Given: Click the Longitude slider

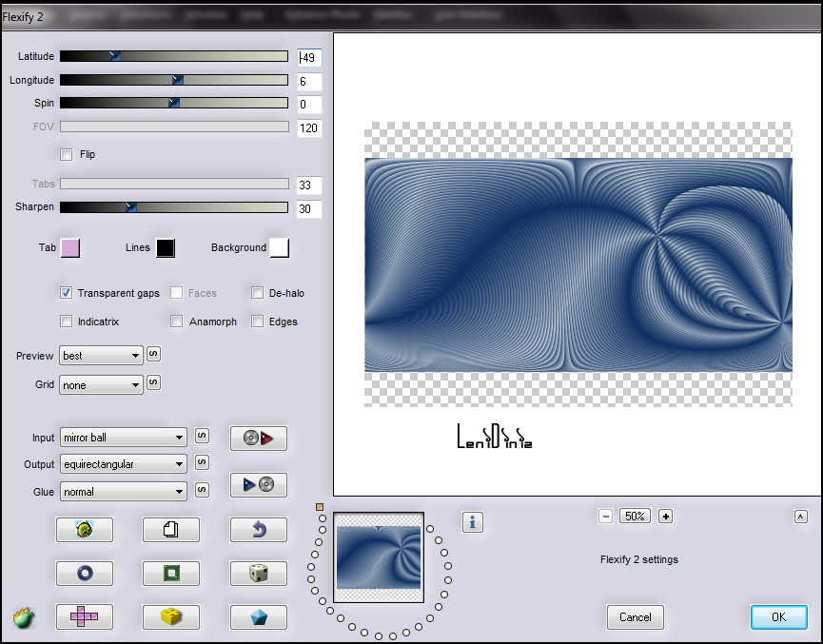Looking at the screenshot, I should [174, 80].
